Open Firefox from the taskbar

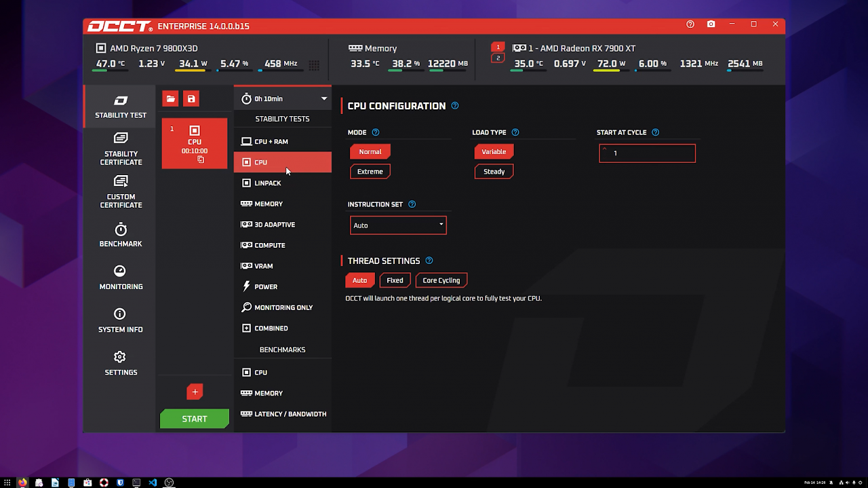[x=22, y=483]
